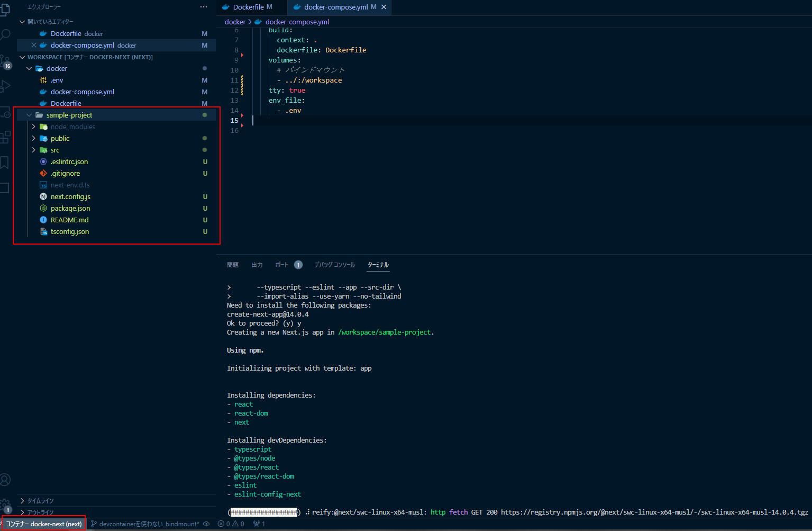Screen dimensions: 812x531
Task: Collapse the docker folder
Action: click(x=29, y=68)
